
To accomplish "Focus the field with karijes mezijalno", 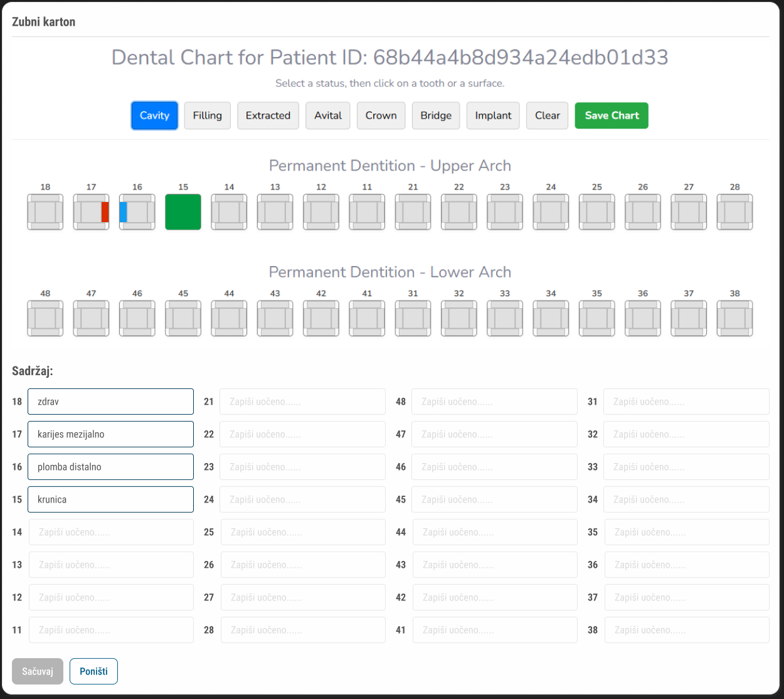I will [110, 434].
